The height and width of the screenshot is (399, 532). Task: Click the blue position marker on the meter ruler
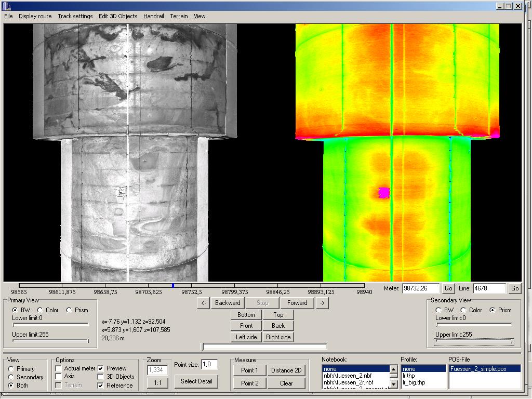click(x=172, y=285)
